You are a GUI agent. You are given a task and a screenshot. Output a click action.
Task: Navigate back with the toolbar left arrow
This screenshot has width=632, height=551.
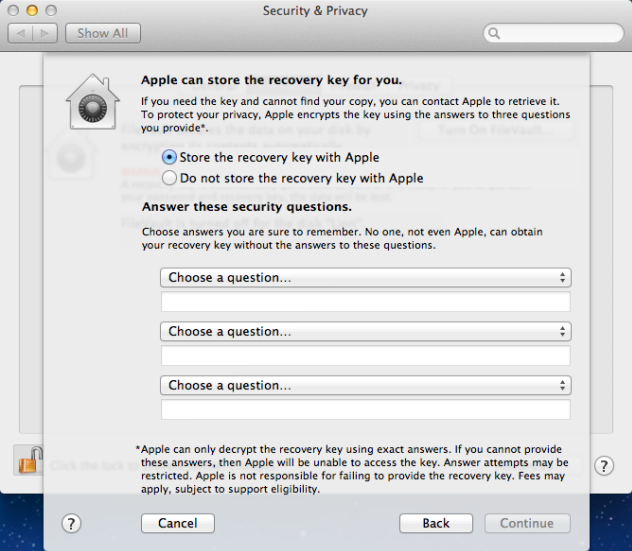(21, 33)
